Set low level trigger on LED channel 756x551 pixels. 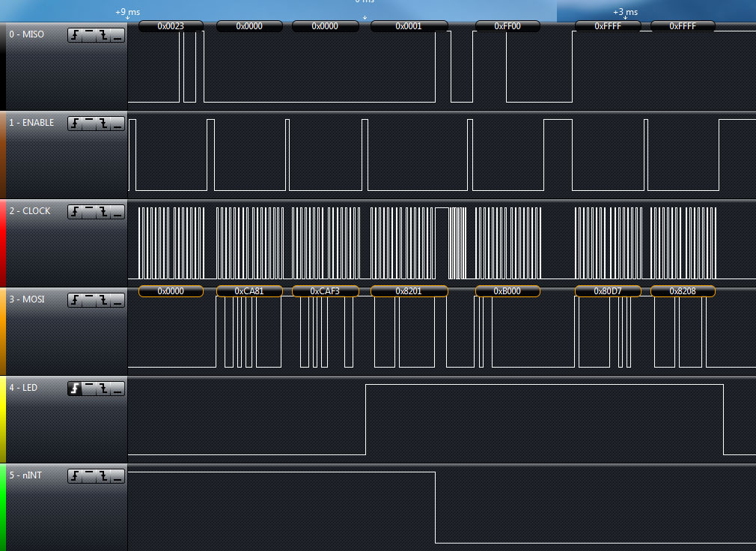[x=118, y=389]
